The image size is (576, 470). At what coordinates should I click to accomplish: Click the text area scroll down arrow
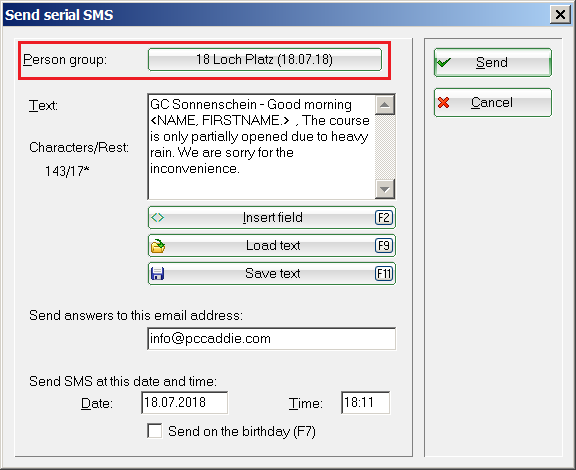[385, 189]
